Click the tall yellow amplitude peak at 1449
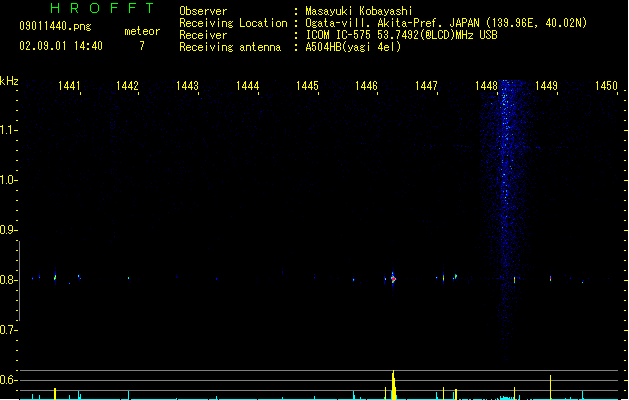Screen dimensions: 629x400 550,387
